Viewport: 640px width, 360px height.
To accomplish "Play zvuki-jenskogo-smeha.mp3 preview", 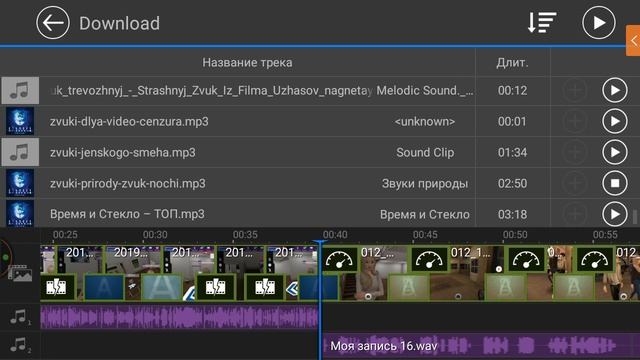I will [x=615, y=152].
